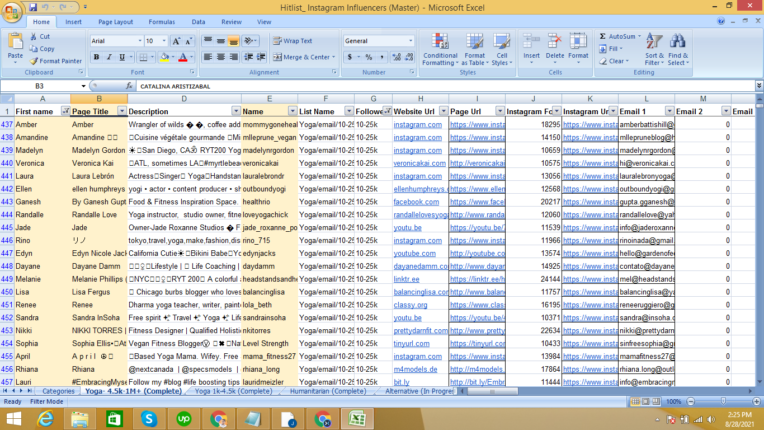Open the List Name column filter dropdown

pos(349,111)
